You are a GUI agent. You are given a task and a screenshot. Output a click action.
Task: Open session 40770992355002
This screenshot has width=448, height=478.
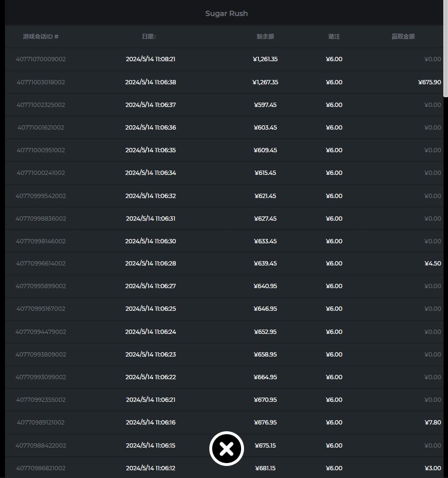click(x=41, y=399)
